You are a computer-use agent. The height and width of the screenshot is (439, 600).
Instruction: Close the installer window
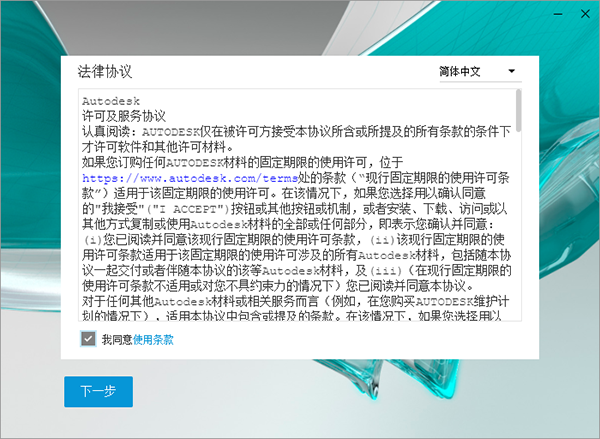(x=585, y=14)
